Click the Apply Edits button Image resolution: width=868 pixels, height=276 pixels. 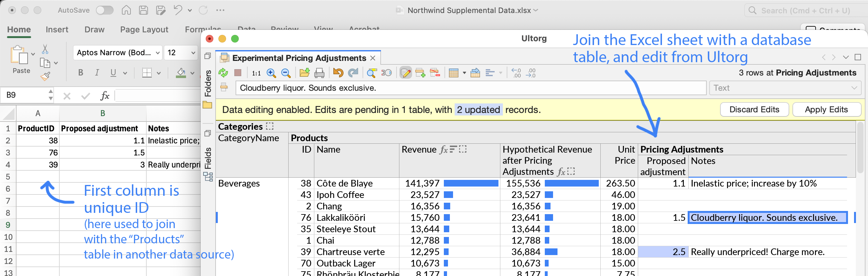[826, 110]
